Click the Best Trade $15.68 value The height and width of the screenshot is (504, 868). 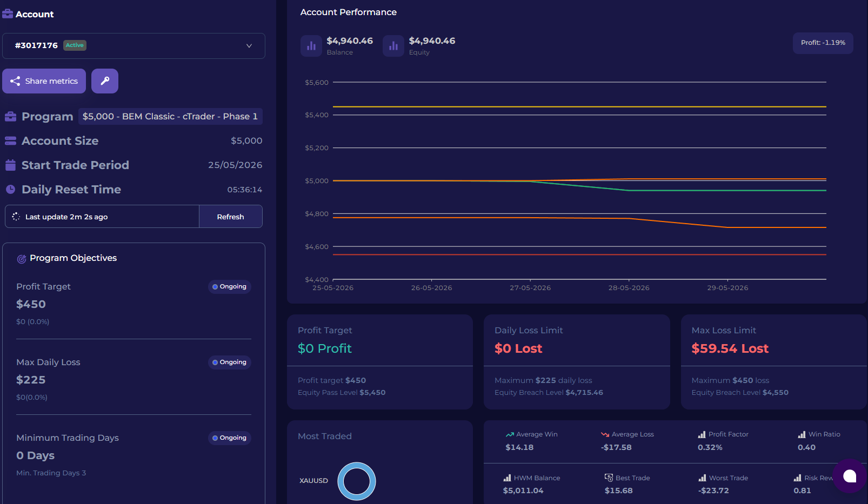[619, 491]
